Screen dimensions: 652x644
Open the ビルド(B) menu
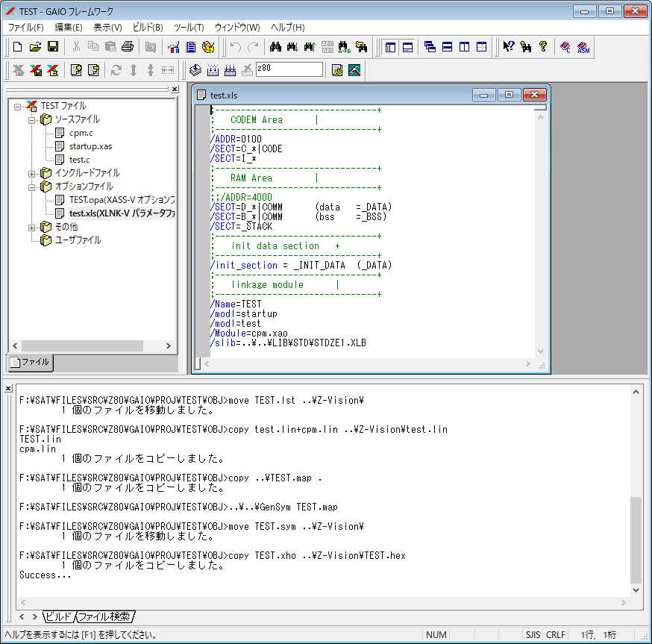148,28
